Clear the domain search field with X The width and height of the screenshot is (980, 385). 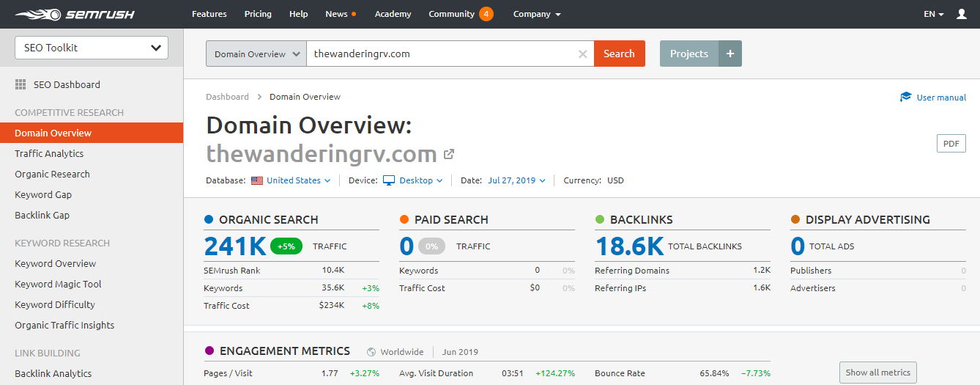pyautogui.click(x=583, y=54)
